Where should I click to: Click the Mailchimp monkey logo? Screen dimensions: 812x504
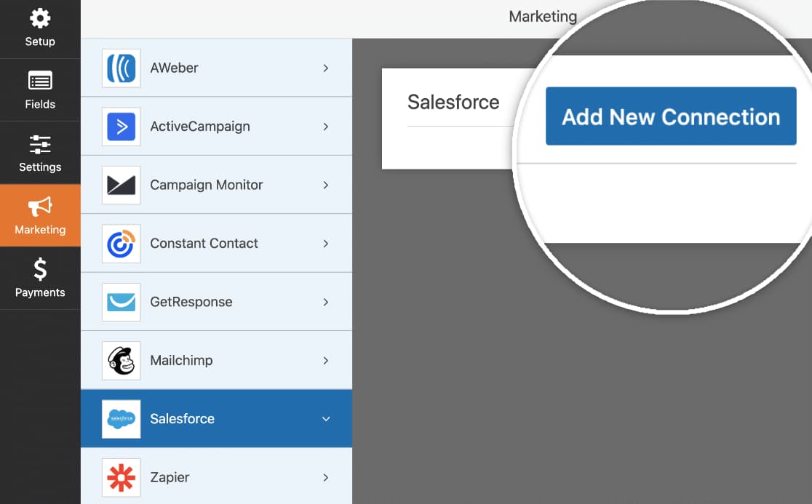(121, 360)
